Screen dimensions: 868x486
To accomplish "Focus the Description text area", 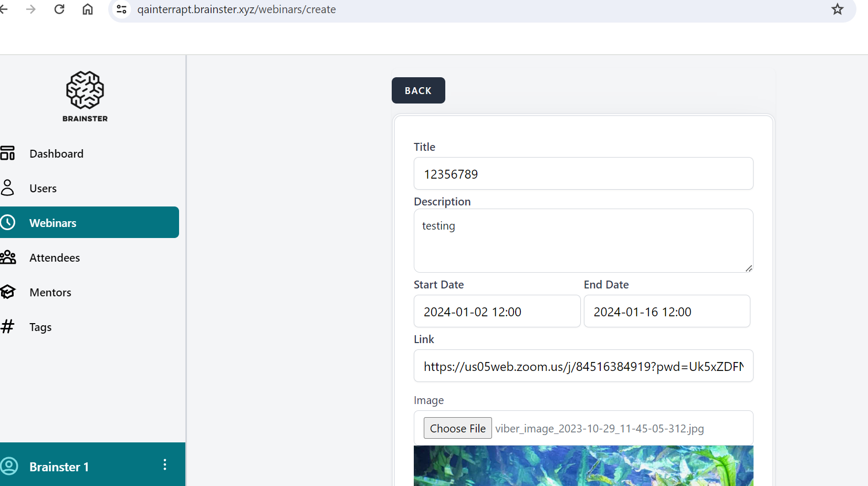I will click(583, 241).
